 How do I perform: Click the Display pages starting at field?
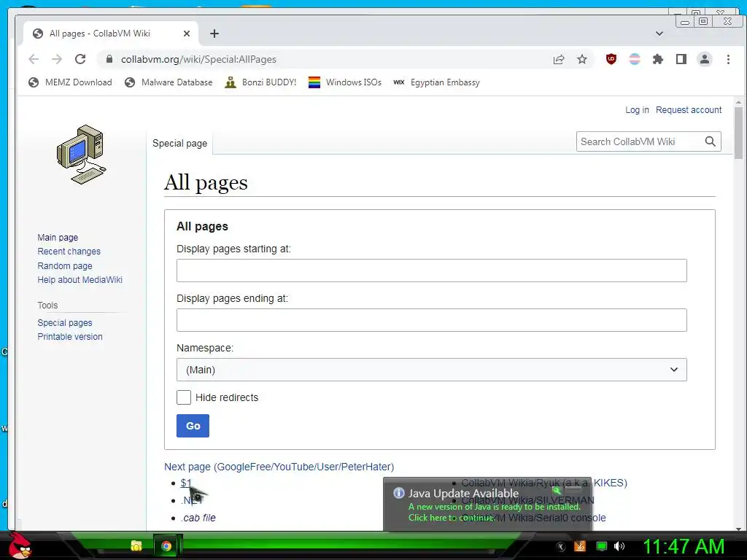[x=432, y=271]
